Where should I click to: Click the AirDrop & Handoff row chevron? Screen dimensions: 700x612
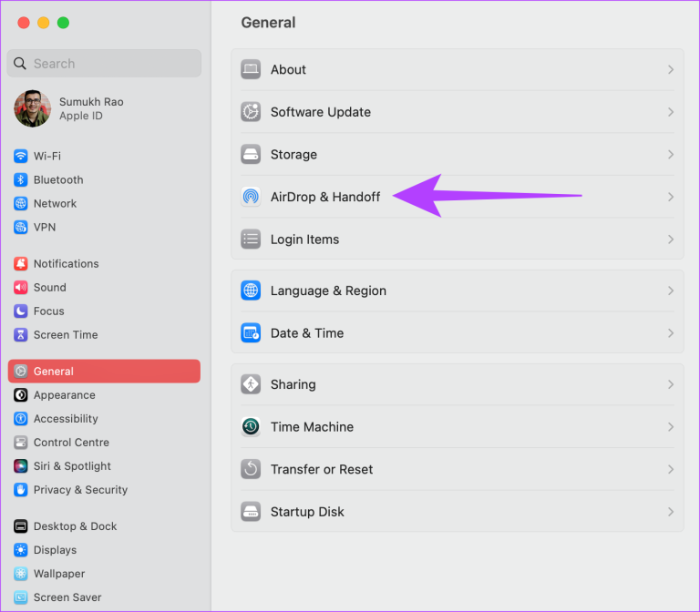pos(671,197)
